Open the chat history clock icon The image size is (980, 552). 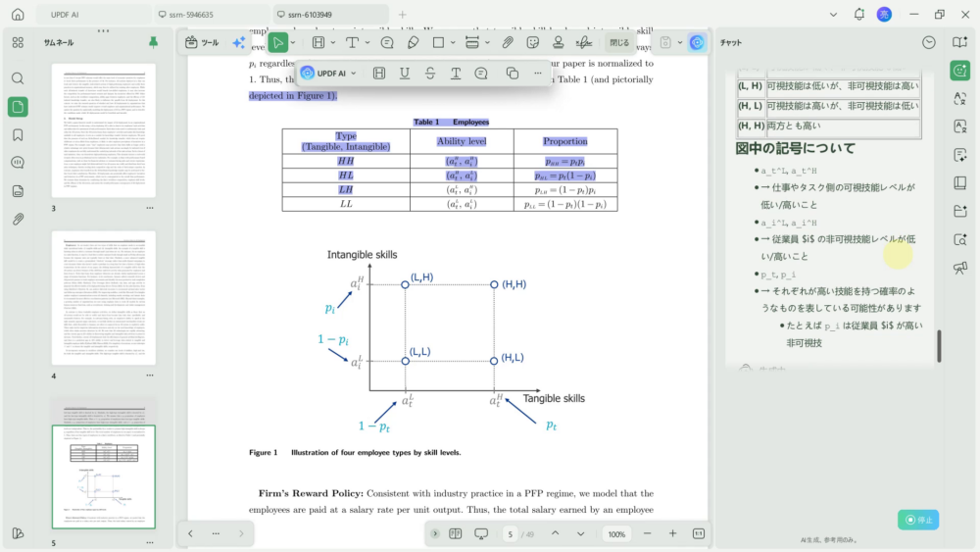click(x=929, y=42)
